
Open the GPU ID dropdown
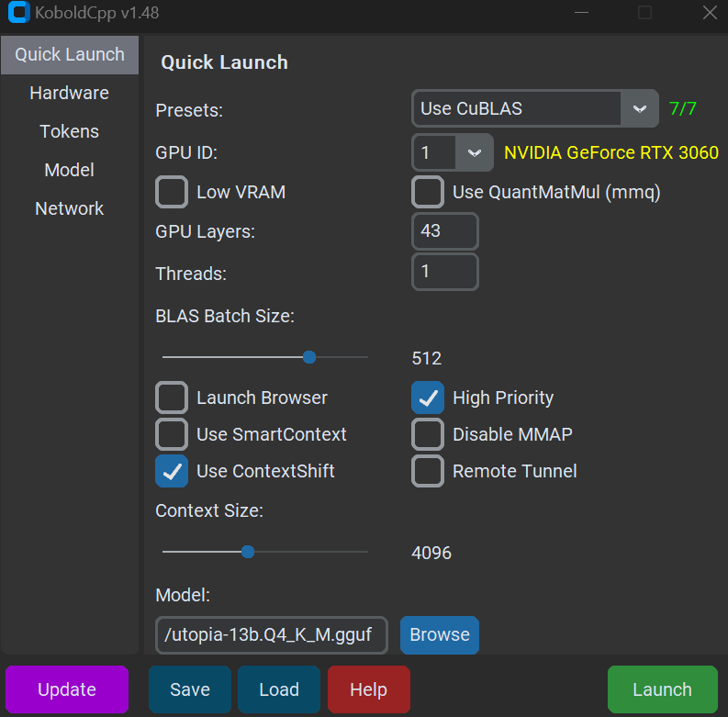(x=453, y=152)
